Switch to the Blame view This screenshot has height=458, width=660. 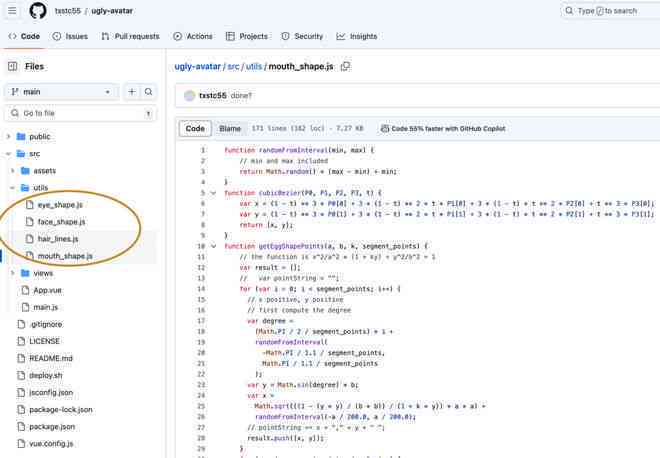tap(230, 128)
